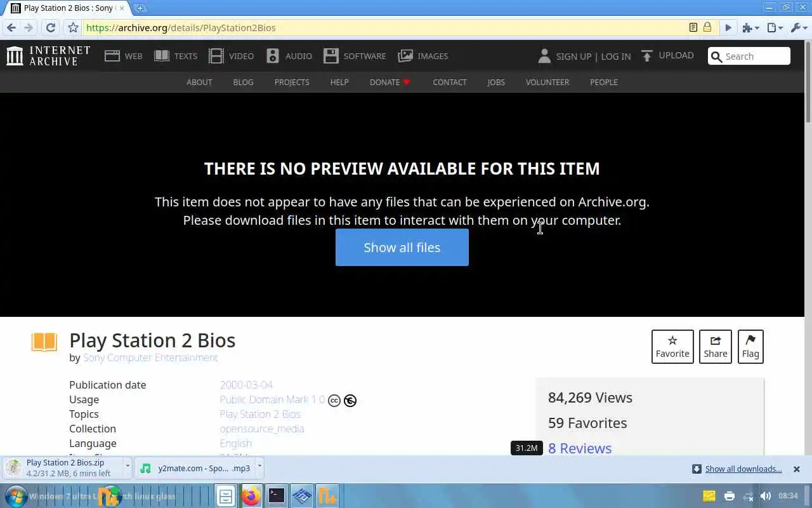812x508 pixels.
Task: Open the terminal from the taskbar
Action: click(x=276, y=496)
